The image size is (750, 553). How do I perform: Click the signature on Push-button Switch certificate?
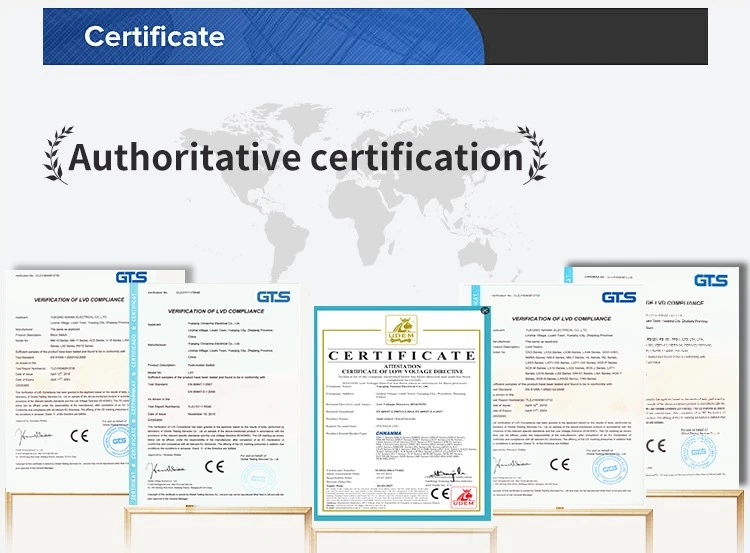click(165, 469)
